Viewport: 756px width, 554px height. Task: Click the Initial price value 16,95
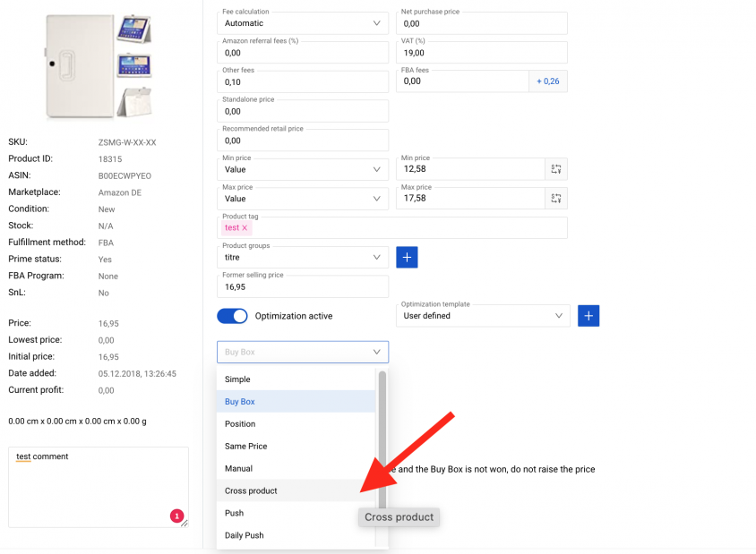(108, 357)
